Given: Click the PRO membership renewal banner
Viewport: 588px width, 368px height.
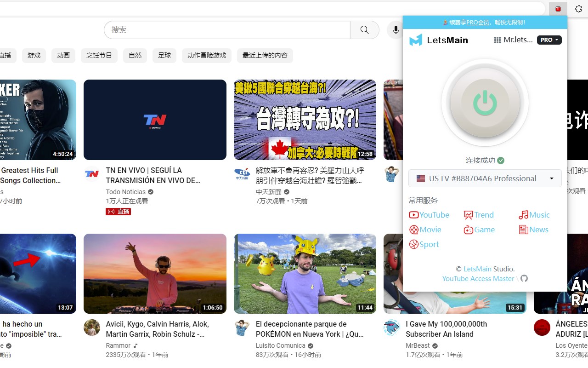Looking at the screenshot, I should (485, 22).
